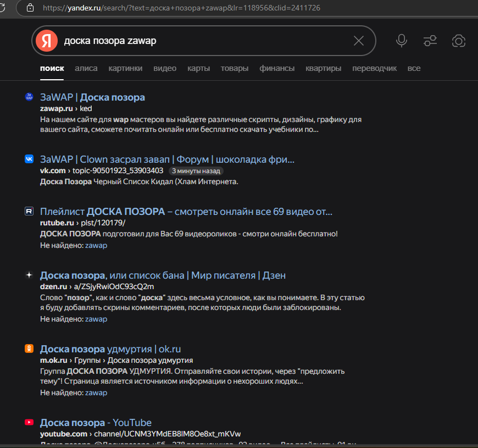
Task: Switch to the 'алиса' tab
Action: point(86,68)
